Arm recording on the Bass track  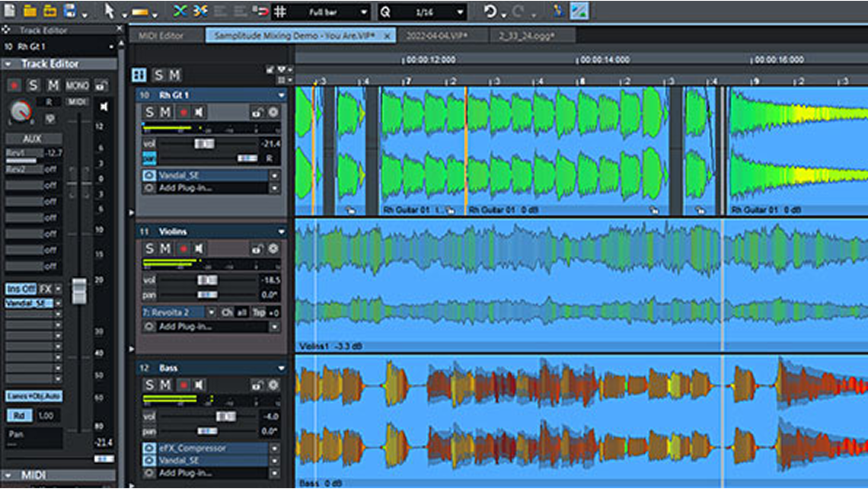(x=183, y=385)
